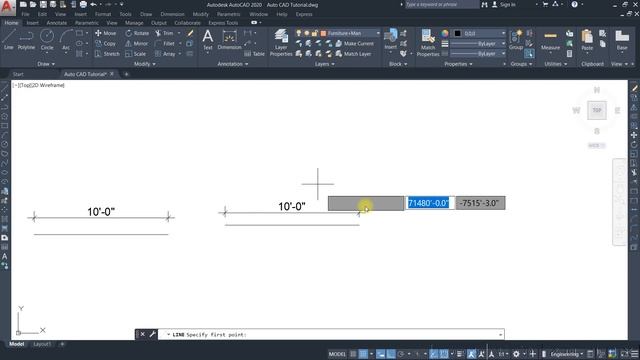Open the linetype ByLayer dropdown
The width and height of the screenshot is (640, 360).
[x=478, y=53]
